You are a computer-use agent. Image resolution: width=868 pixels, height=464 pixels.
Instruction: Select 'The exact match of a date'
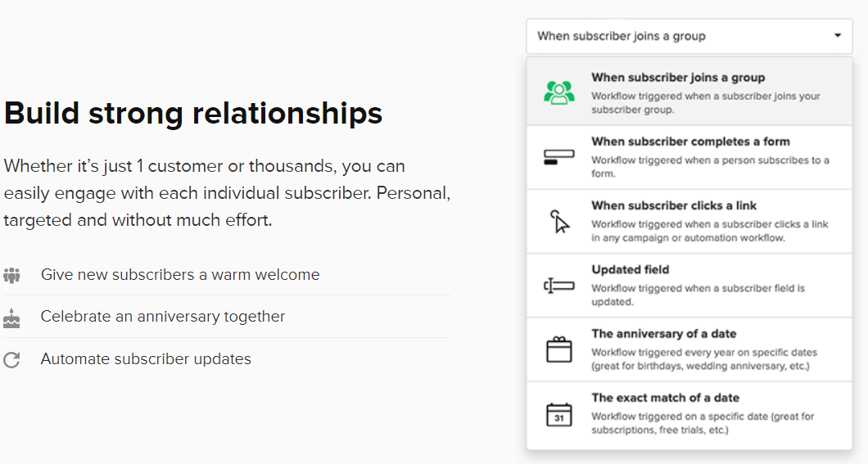tap(689, 416)
